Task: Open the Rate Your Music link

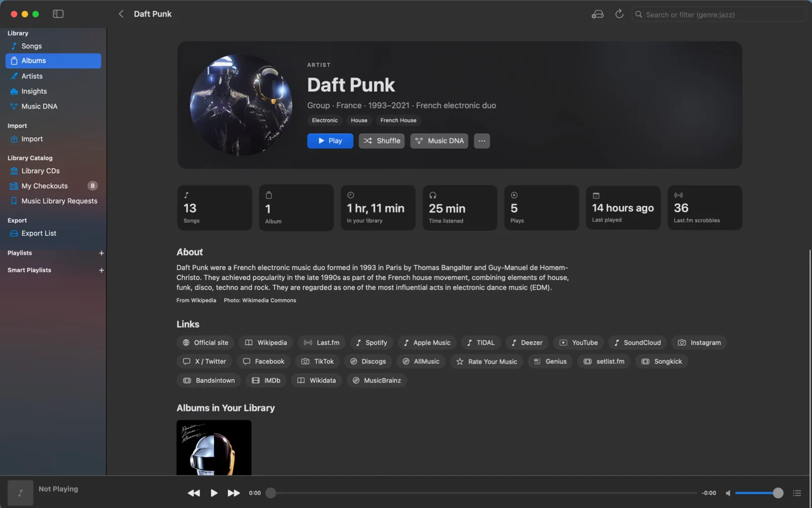Action: [x=487, y=361]
